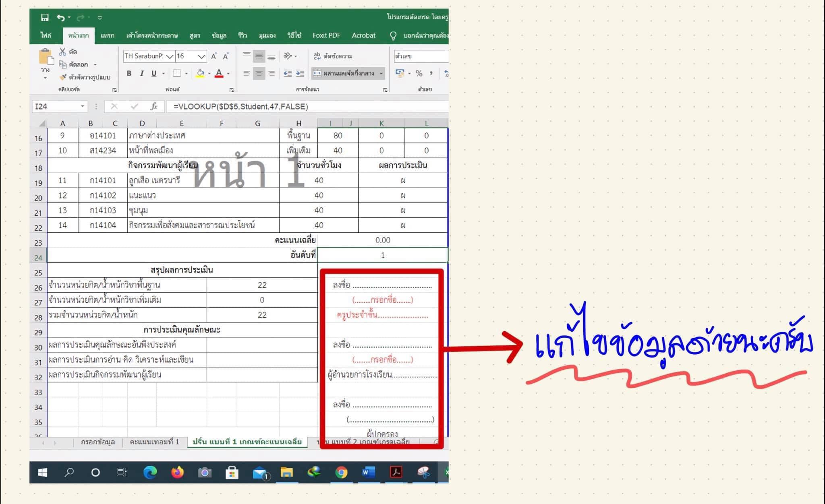Select column header K
825x504 pixels.
pos(381,123)
